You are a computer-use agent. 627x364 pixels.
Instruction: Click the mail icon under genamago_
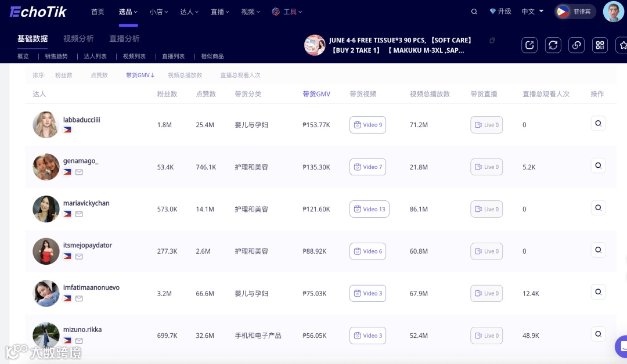(79, 172)
